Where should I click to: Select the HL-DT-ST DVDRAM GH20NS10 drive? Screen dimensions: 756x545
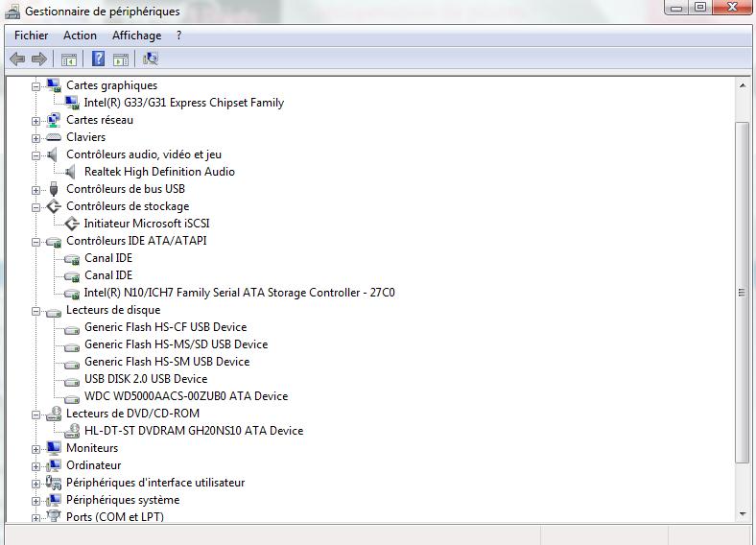[193, 431]
